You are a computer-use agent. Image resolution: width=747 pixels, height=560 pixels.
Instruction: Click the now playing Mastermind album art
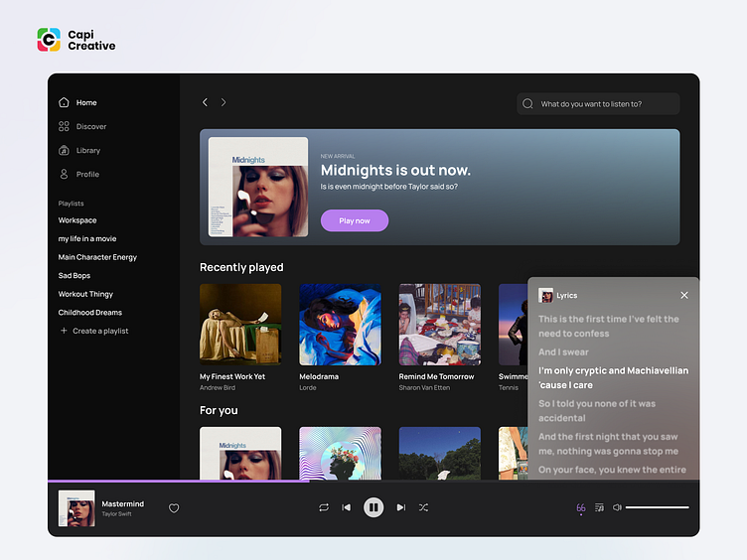(76, 508)
